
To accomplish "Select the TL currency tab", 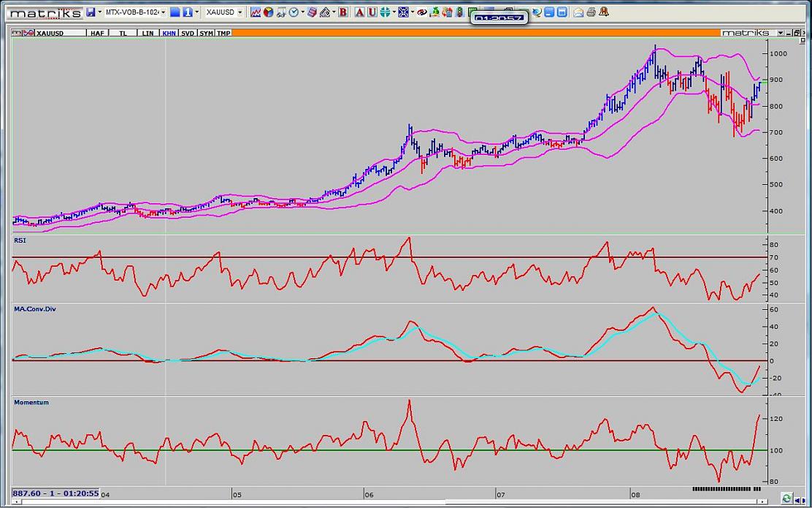I will tap(123, 33).
